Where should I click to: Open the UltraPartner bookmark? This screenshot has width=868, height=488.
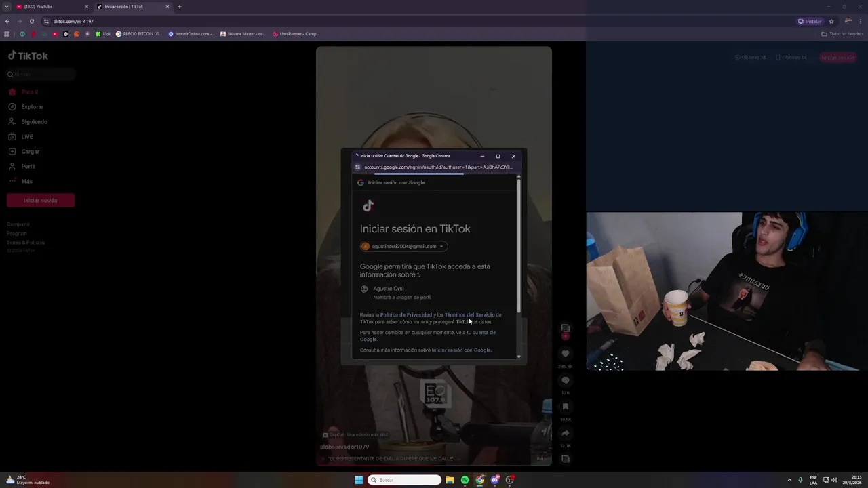coord(296,34)
